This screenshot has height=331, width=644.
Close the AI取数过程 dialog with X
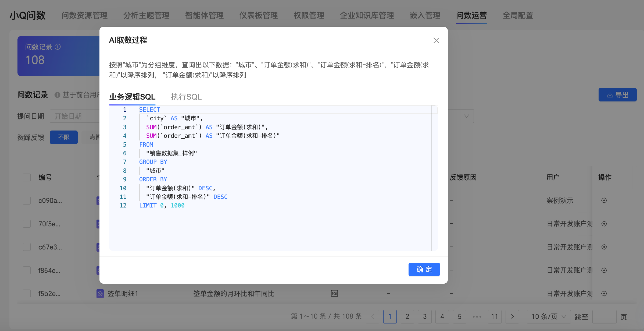pos(436,40)
